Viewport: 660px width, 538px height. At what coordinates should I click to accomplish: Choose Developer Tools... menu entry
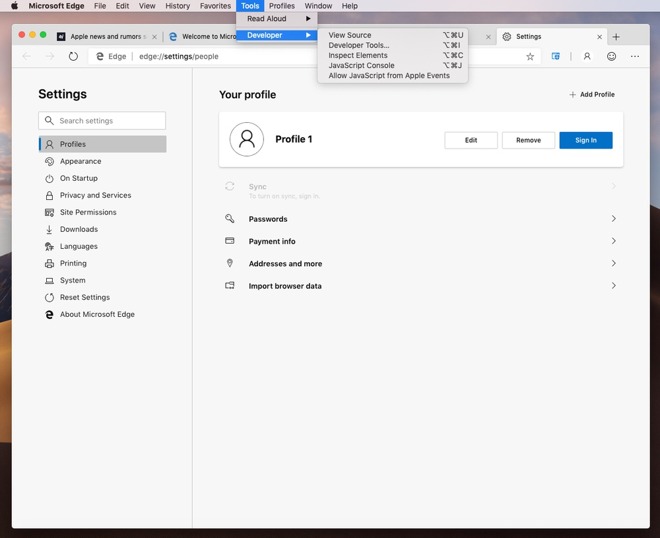(392, 45)
